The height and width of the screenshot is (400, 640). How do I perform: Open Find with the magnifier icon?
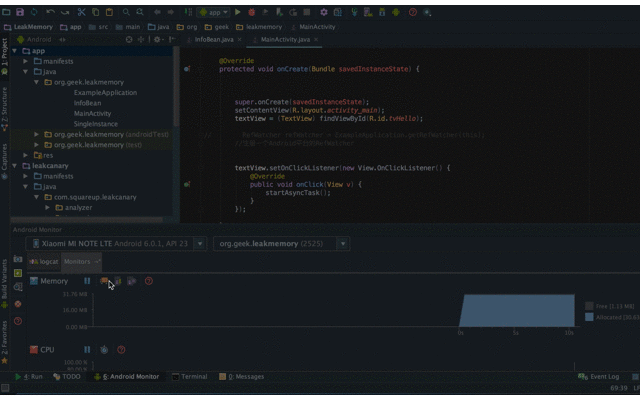pyautogui.click(x=126, y=12)
